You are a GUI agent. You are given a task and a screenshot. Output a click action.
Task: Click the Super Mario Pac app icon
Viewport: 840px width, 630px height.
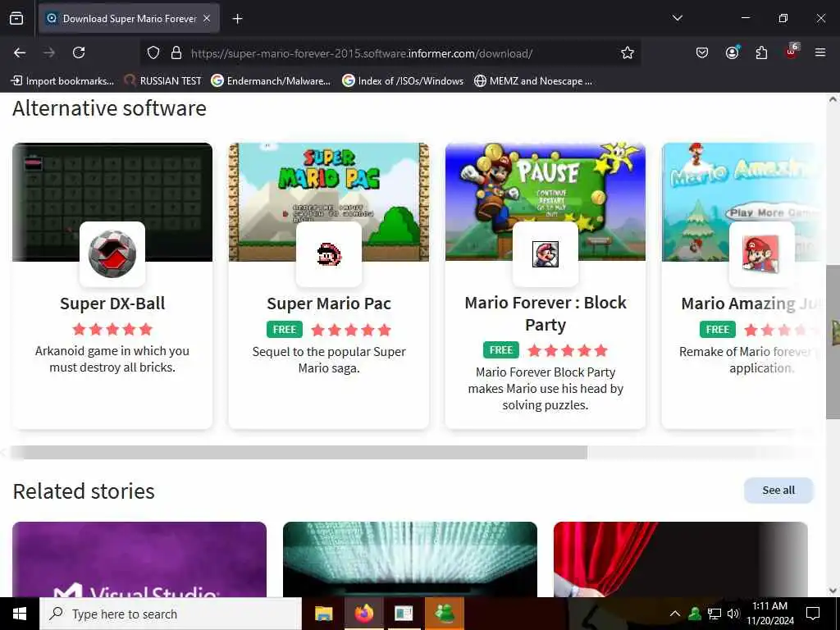pyautogui.click(x=329, y=254)
